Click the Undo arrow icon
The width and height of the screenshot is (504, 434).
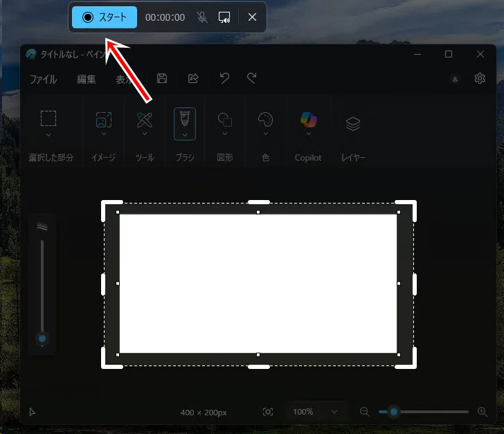point(224,78)
